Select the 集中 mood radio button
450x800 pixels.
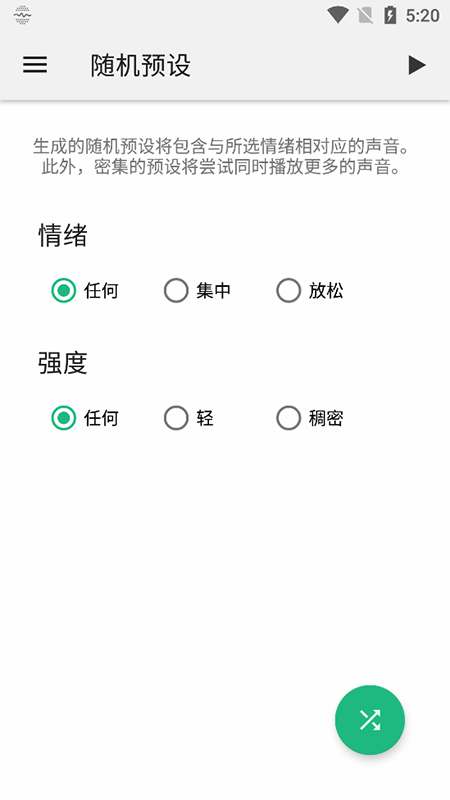pyautogui.click(x=176, y=290)
